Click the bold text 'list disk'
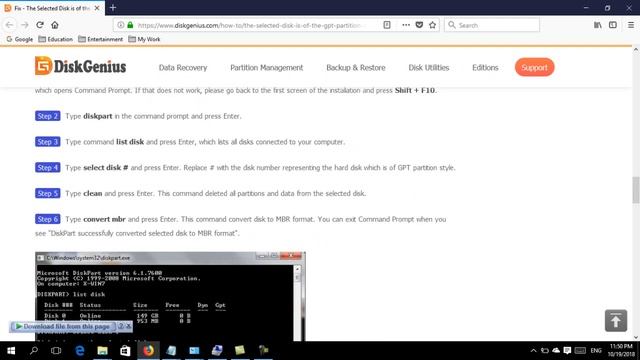 pos(130,142)
